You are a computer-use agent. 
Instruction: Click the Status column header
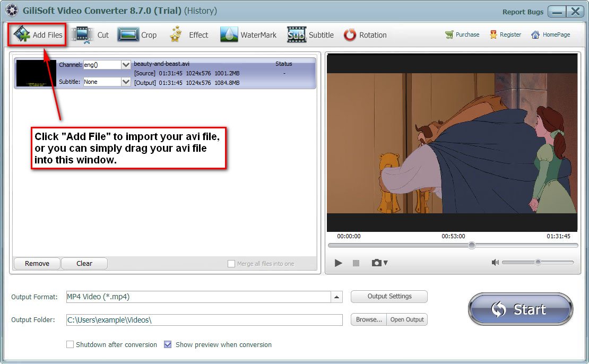[283, 64]
